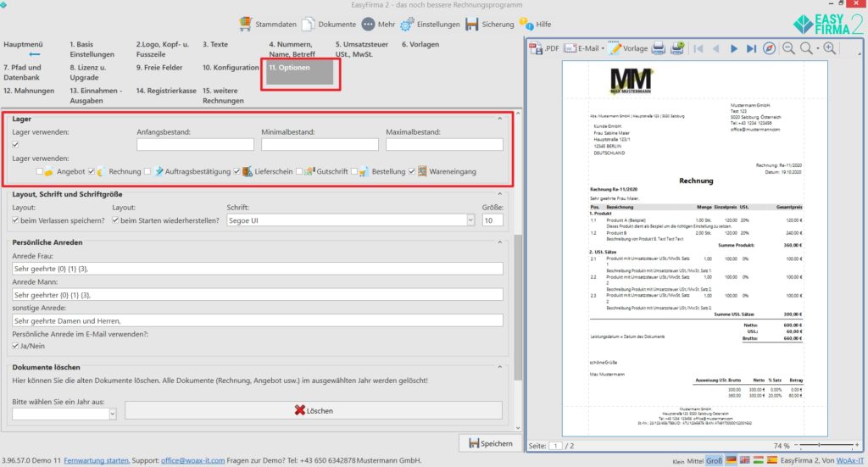Open the Schrift font dropdown
The image size is (868, 467).
470,220
